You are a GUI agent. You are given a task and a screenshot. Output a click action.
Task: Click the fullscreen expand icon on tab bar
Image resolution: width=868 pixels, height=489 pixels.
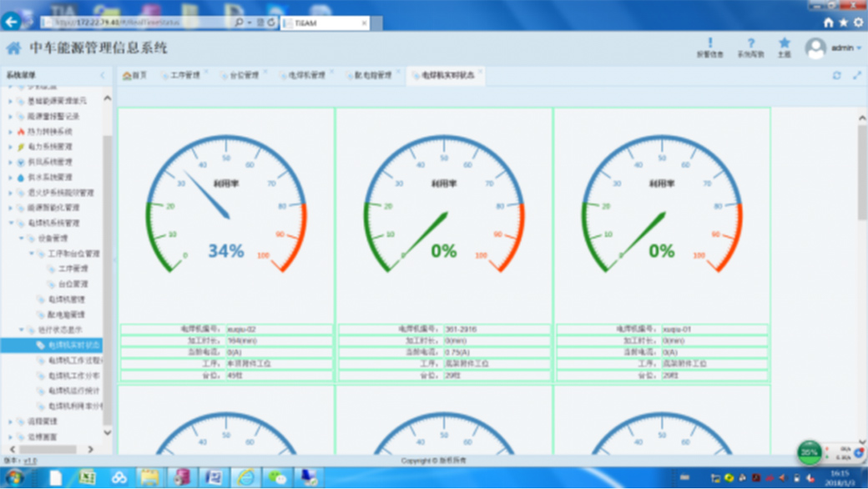(856, 75)
